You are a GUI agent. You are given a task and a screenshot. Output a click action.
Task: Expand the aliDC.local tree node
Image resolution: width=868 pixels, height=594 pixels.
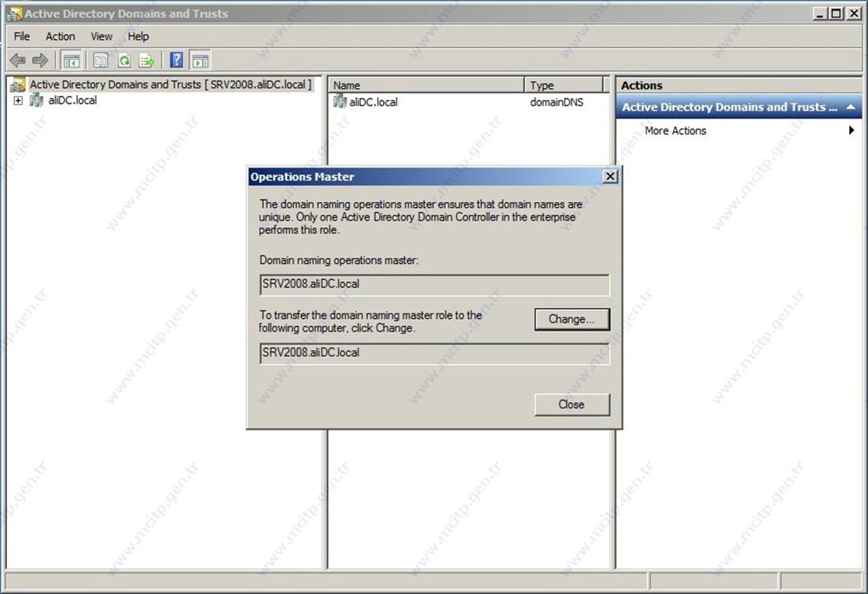coord(18,101)
